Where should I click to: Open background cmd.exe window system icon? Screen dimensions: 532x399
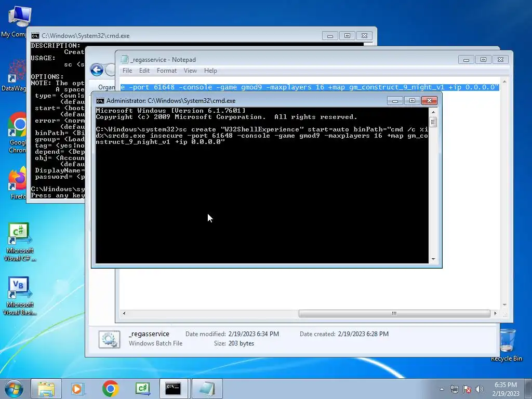click(x=35, y=36)
